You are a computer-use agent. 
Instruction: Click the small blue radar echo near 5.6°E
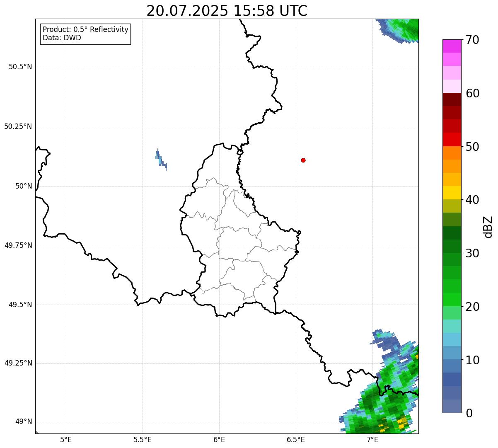161,160
